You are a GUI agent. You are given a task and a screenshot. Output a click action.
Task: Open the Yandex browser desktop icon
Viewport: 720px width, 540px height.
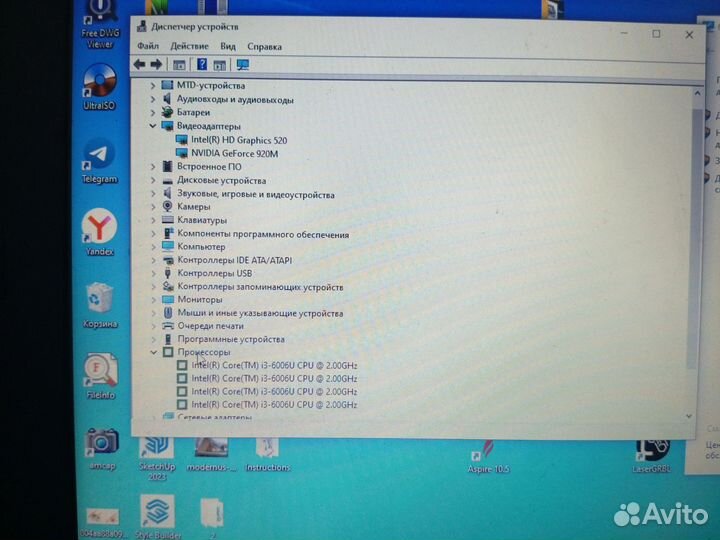[99, 228]
